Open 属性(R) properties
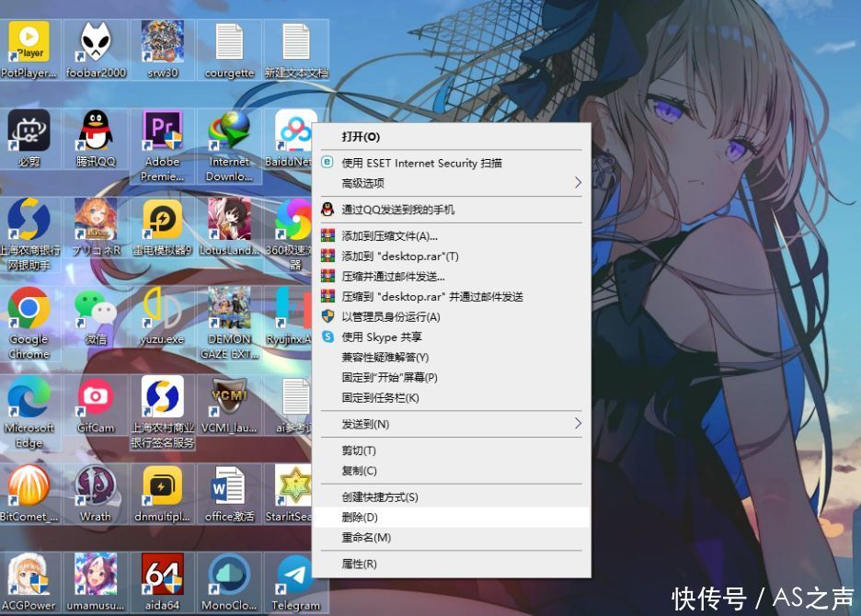Viewport: 861px width, 616px height. (452, 564)
